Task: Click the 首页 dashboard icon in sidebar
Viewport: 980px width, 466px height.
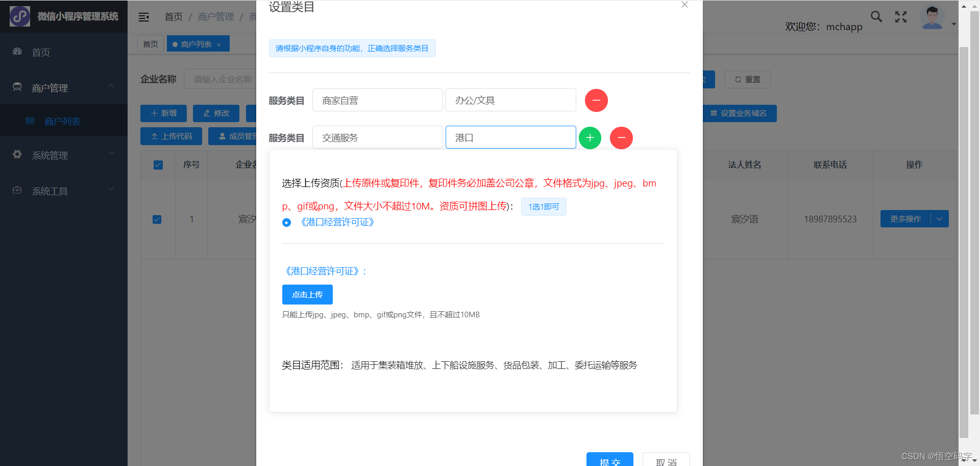Action: (x=17, y=51)
